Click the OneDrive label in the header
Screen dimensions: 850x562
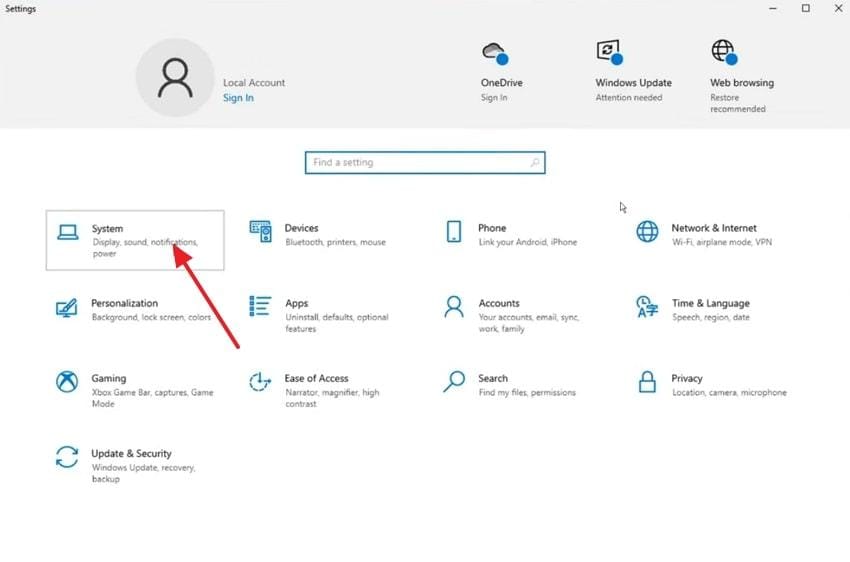click(501, 82)
